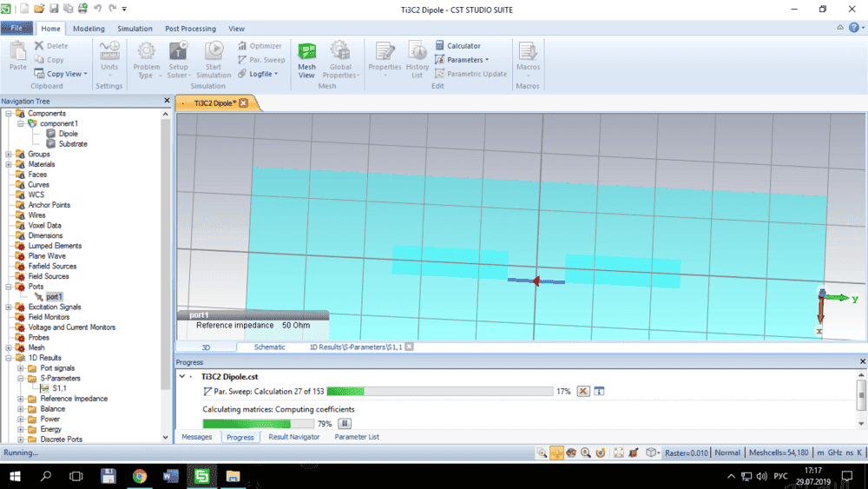Show the Messages tab
The height and width of the screenshot is (489, 868).
tap(196, 437)
